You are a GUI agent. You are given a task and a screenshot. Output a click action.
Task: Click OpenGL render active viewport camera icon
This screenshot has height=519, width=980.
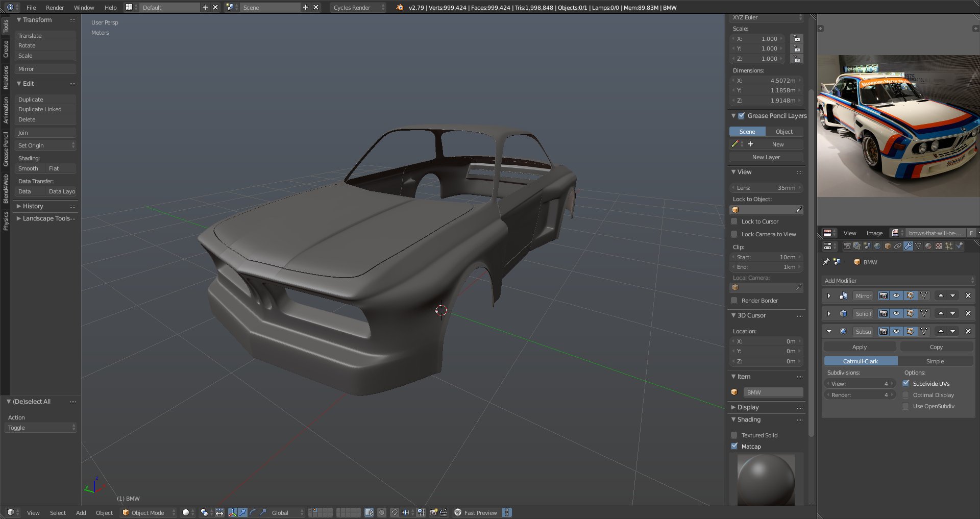click(433, 512)
